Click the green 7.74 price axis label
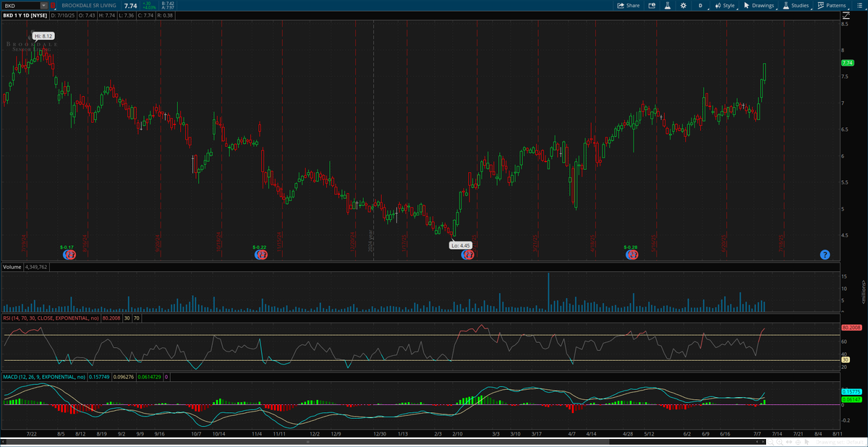The width and height of the screenshot is (868, 447). tap(848, 63)
